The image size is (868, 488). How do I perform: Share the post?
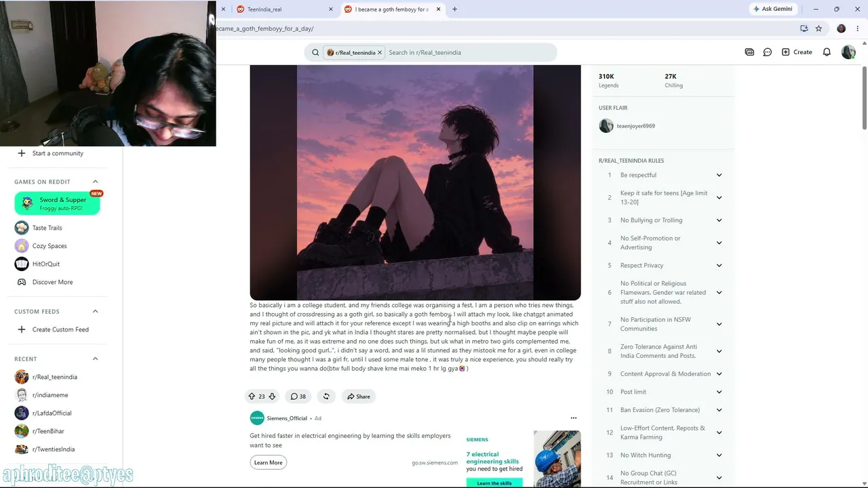tap(359, 396)
